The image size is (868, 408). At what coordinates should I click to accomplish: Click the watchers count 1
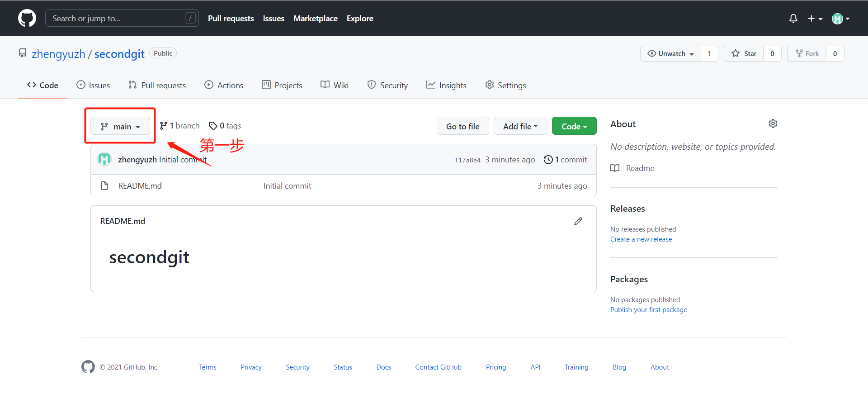(x=709, y=53)
